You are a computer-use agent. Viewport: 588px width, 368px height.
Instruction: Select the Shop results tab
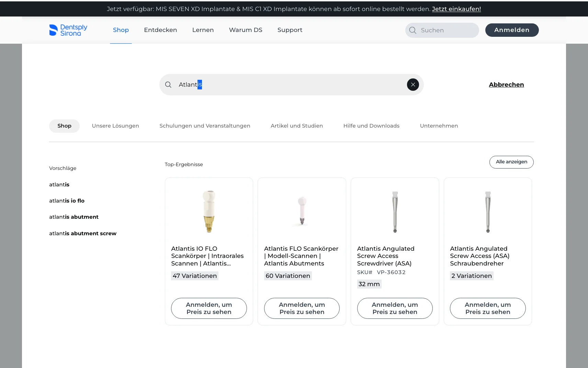coord(64,126)
